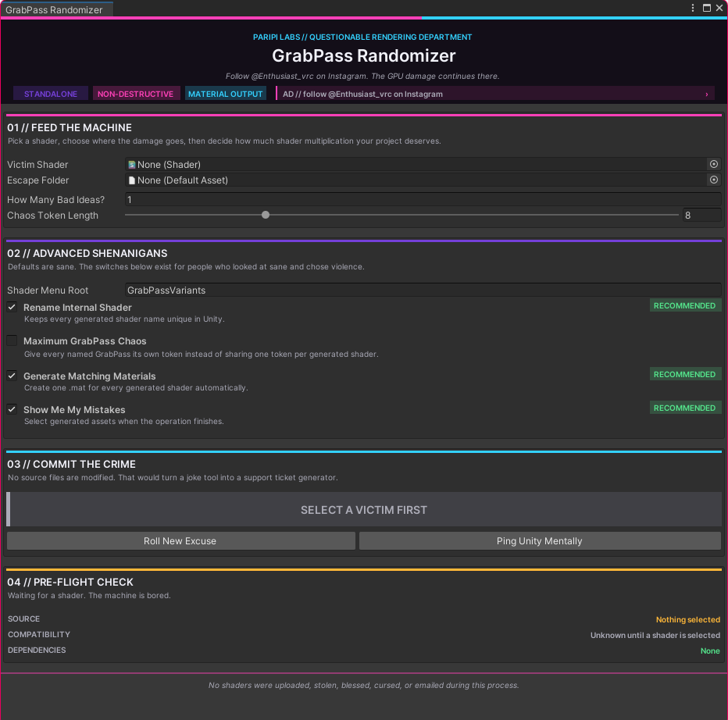Click the Chaos Token Length value box
728x720 pixels.
[x=701, y=215]
